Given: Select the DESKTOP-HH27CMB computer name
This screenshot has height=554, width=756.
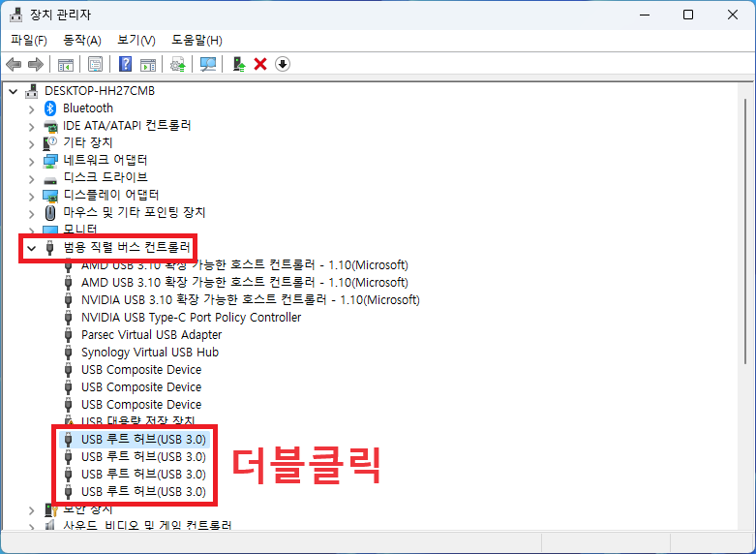Looking at the screenshot, I should [x=100, y=91].
